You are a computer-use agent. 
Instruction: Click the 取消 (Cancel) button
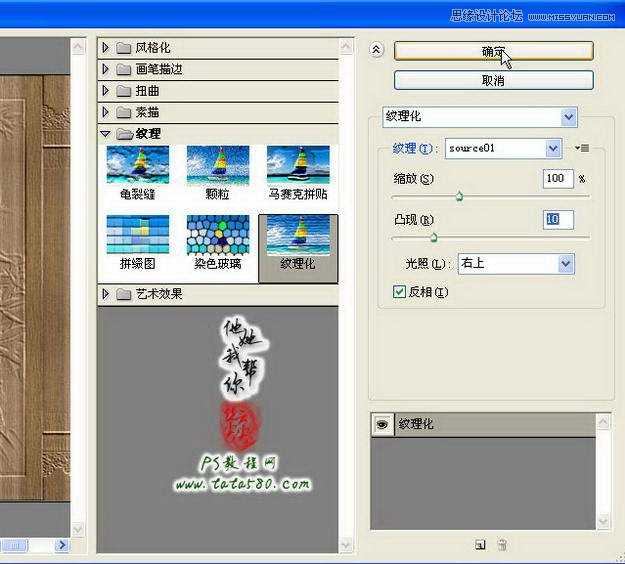[x=493, y=81]
